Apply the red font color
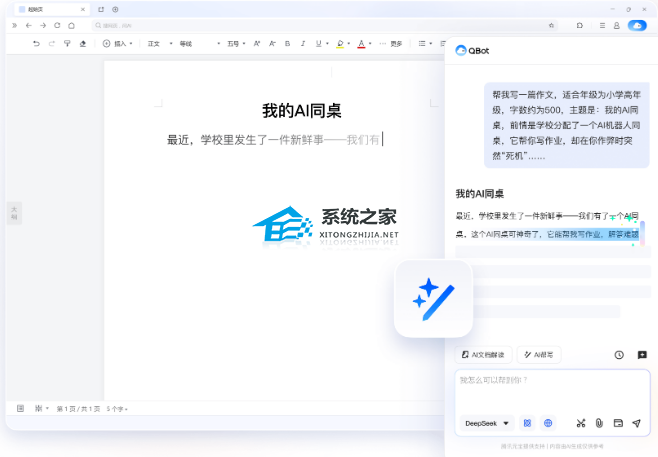The height and width of the screenshot is (457, 658). 361,44
